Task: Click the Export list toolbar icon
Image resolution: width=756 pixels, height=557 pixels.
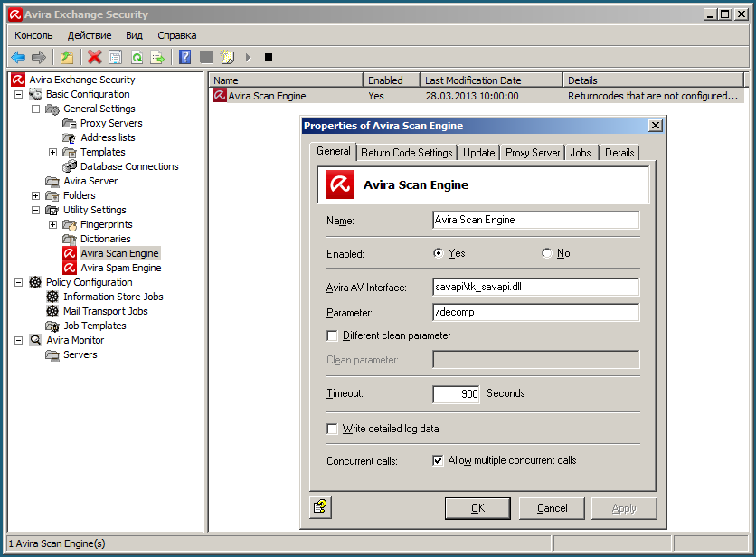Action: [x=157, y=57]
